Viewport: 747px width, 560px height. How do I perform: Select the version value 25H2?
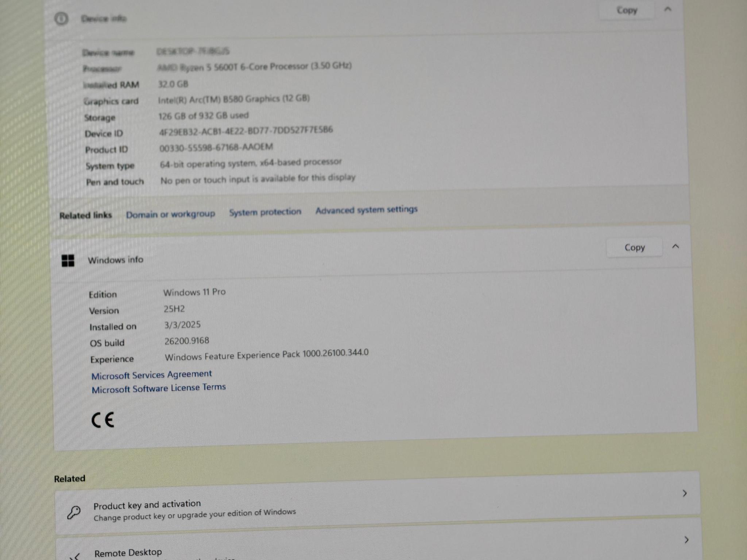tap(174, 309)
